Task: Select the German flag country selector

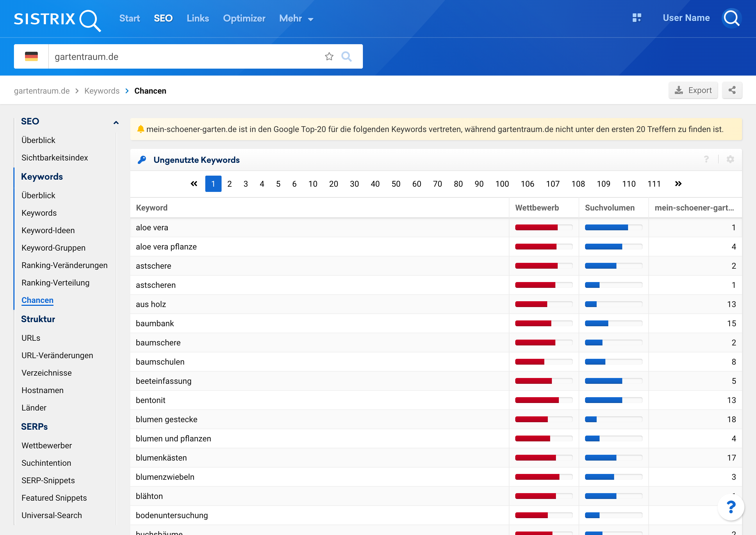Action: [x=31, y=57]
